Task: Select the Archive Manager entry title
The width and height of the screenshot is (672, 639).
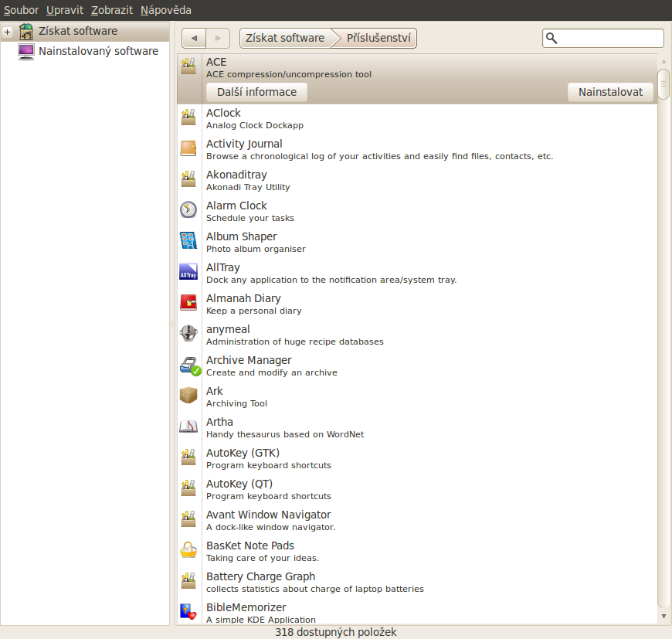Action: pos(249,360)
